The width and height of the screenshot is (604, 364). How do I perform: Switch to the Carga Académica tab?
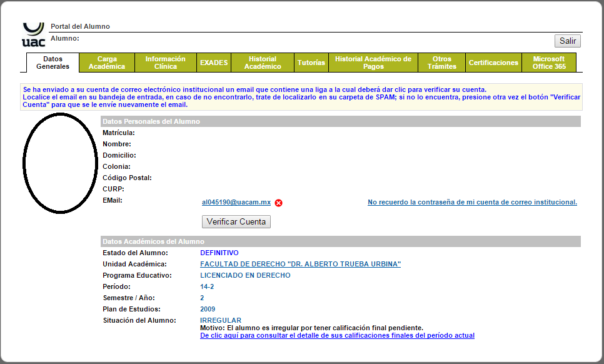click(x=107, y=63)
